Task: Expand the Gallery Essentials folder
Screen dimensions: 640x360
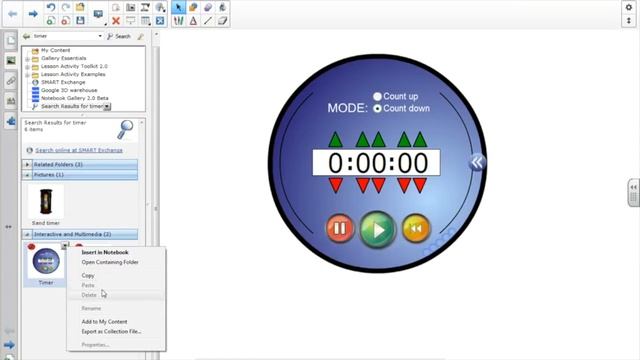Action: (x=27, y=59)
